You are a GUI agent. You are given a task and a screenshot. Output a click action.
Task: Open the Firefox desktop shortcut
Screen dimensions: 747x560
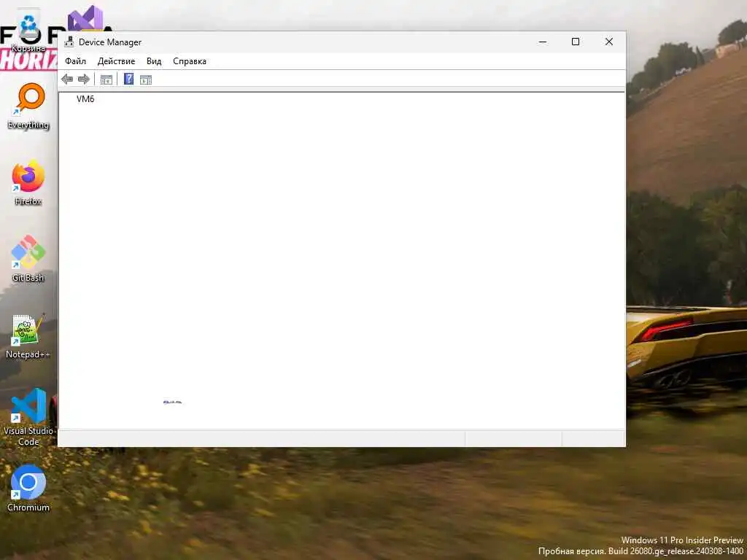(x=28, y=182)
